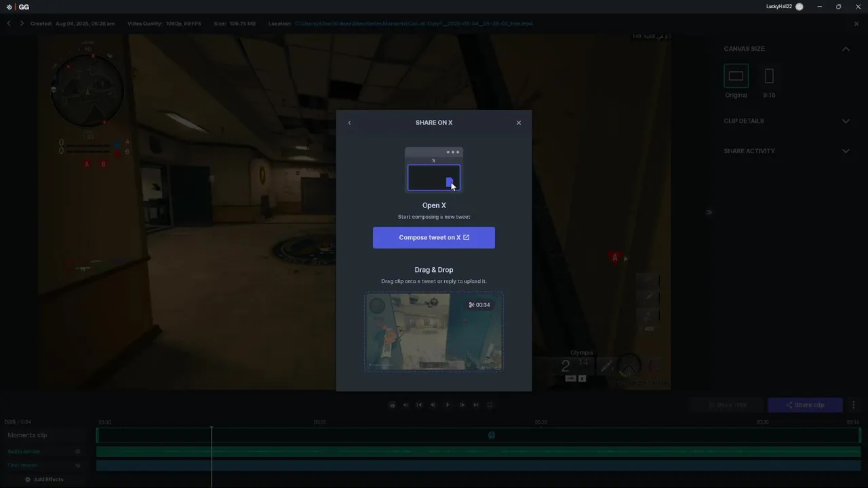The height and width of the screenshot is (488, 868).
Task: Click the 00:20 timeline ruler mark
Action: [541, 422]
